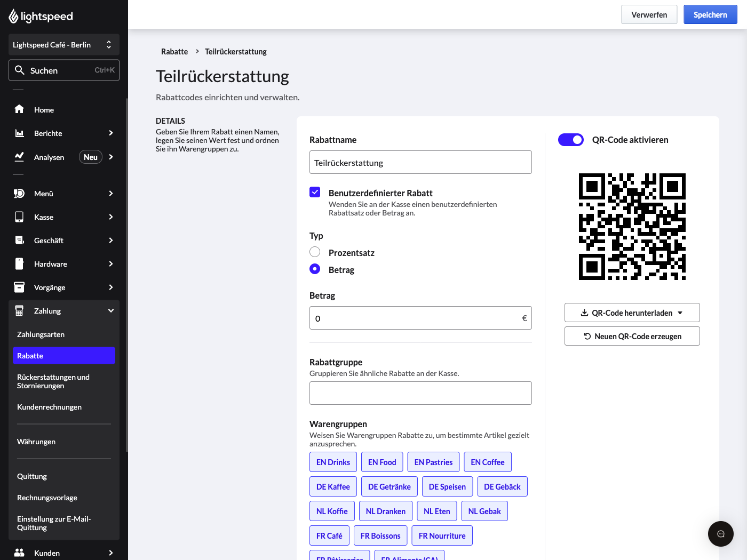Image resolution: width=747 pixels, height=560 pixels.
Task: Toggle the FR Boissons product group
Action: 380,535
